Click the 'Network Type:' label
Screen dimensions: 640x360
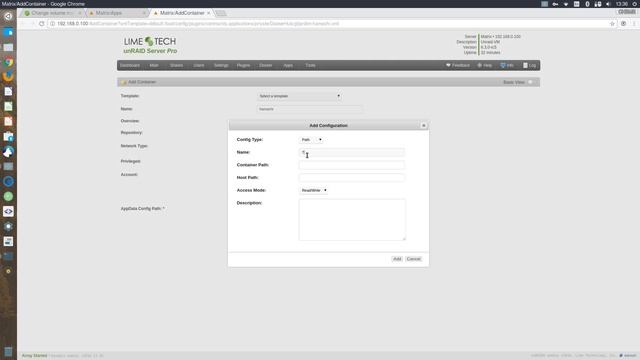(x=134, y=146)
